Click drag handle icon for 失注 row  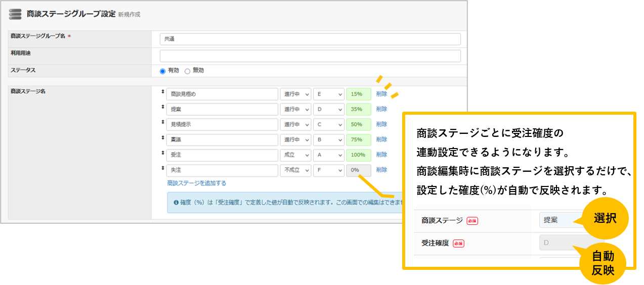tap(162, 167)
